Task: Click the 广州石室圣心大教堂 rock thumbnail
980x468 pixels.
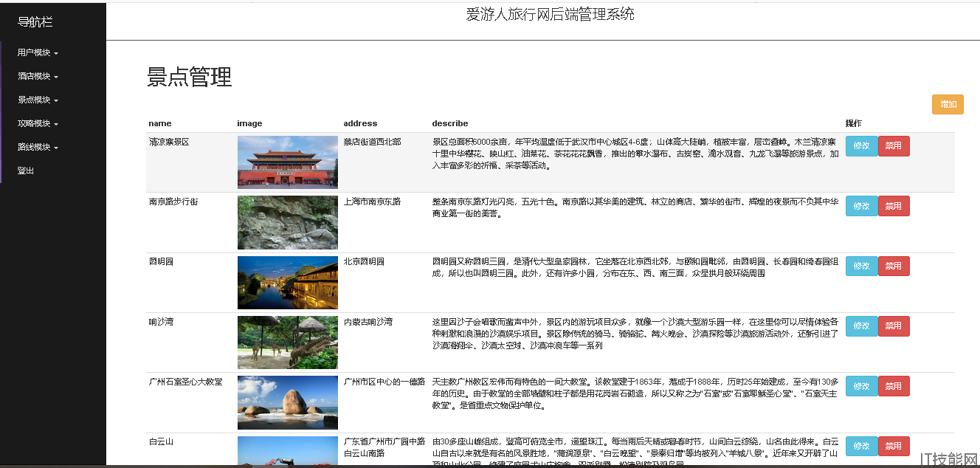Action: tap(288, 403)
